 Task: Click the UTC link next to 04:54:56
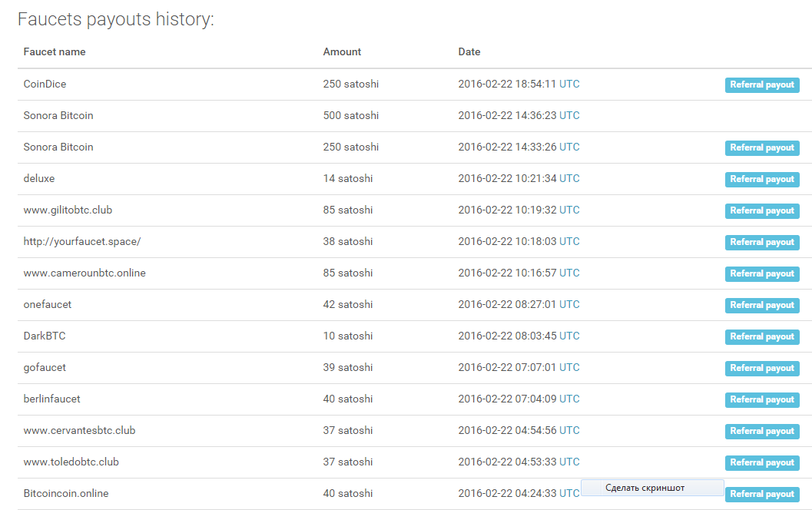pos(569,431)
